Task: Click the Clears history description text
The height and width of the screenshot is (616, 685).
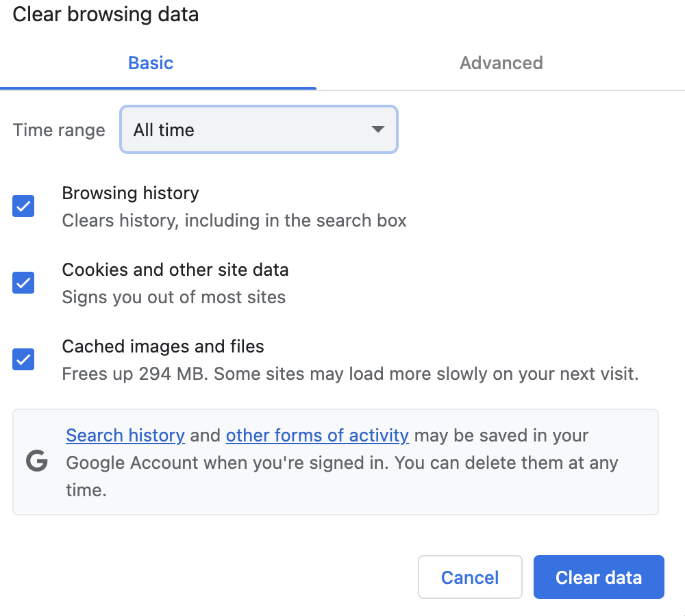Action: [x=234, y=220]
